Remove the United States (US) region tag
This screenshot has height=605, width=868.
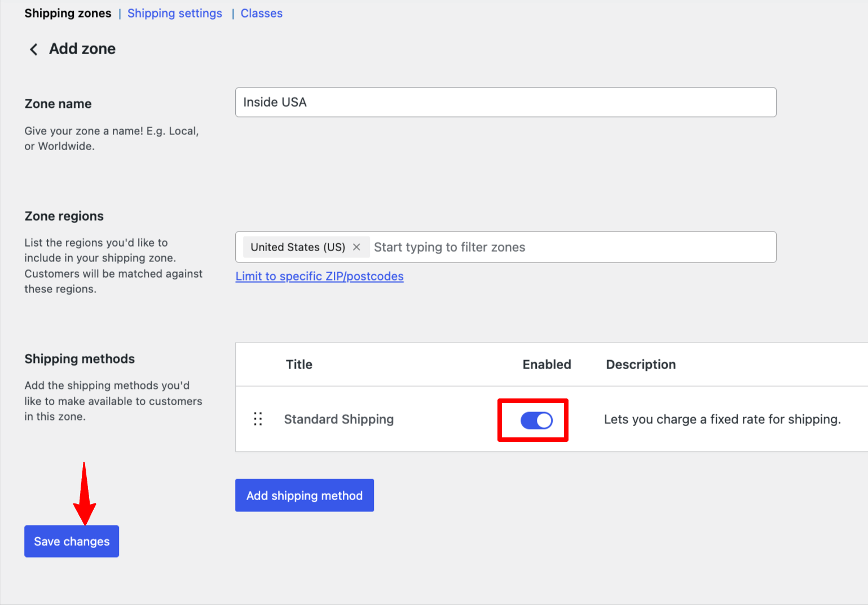(x=356, y=247)
